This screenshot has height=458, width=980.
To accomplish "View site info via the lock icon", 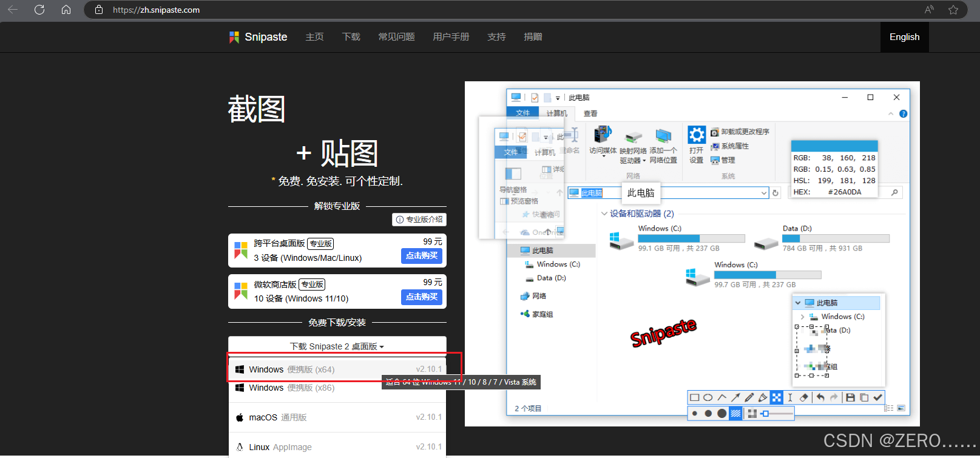I will [x=99, y=10].
